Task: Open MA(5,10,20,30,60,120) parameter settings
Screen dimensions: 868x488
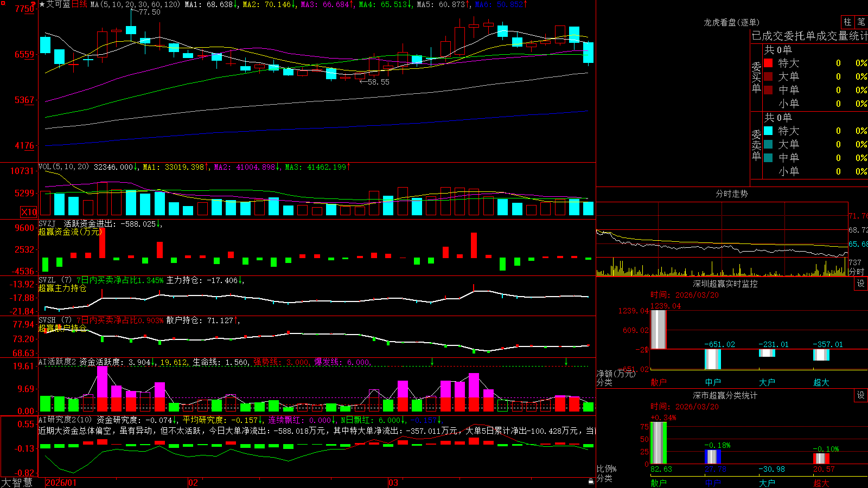Action: 135,4
